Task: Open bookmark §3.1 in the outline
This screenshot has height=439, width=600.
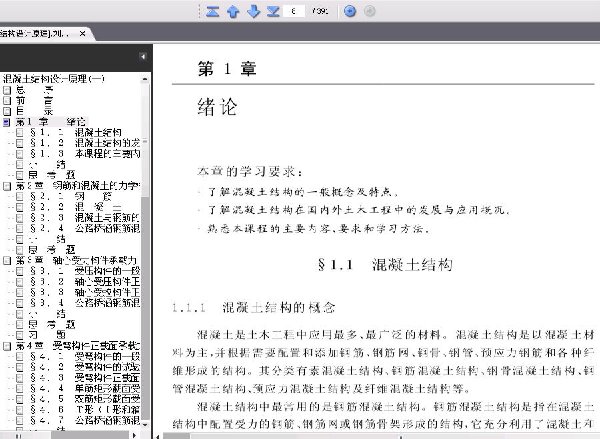Action: click(x=85, y=271)
